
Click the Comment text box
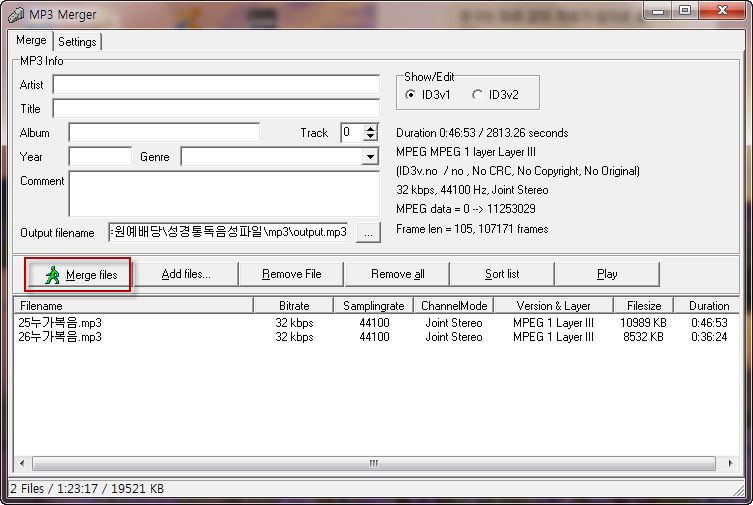(x=223, y=194)
